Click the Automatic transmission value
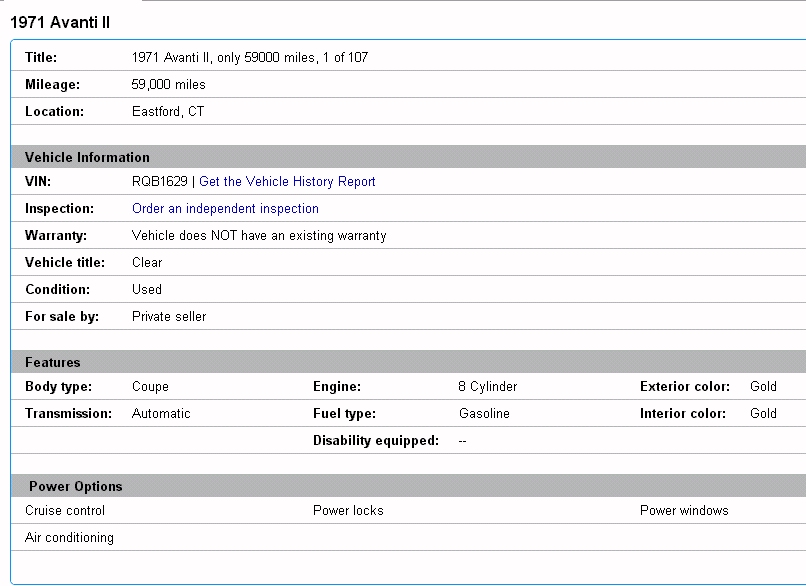The height and width of the screenshot is (586, 806). click(x=160, y=413)
